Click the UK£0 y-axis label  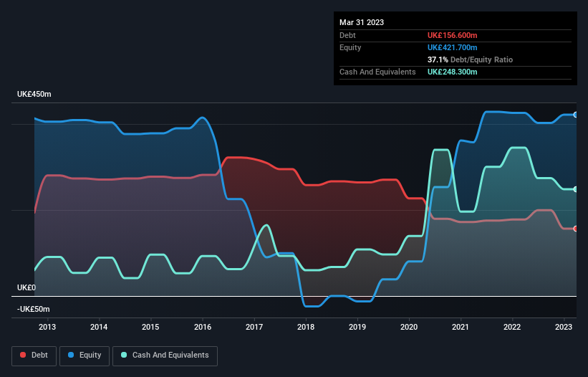point(26,287)
